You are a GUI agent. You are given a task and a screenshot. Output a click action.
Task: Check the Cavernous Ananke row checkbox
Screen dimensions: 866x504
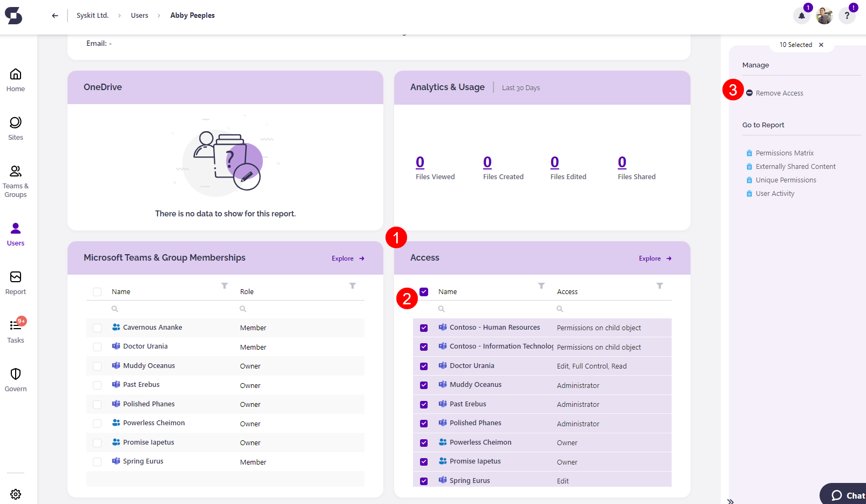click(97, 328)
